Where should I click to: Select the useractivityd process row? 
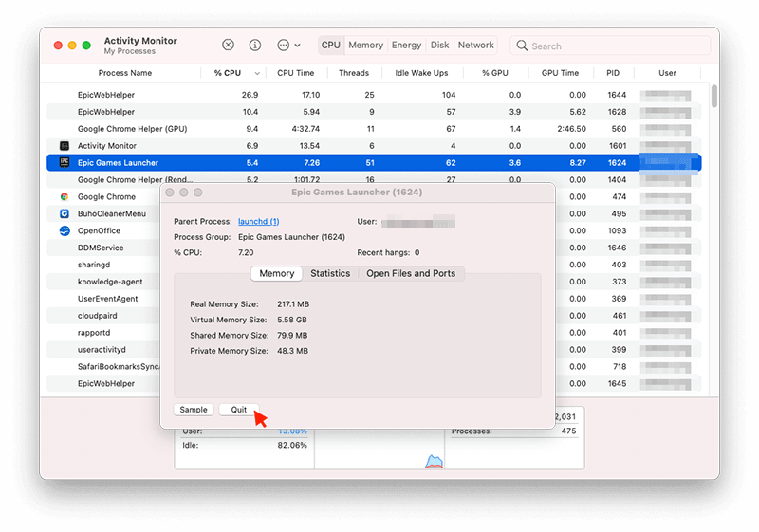pyautogui.click(x=103, y=349)
